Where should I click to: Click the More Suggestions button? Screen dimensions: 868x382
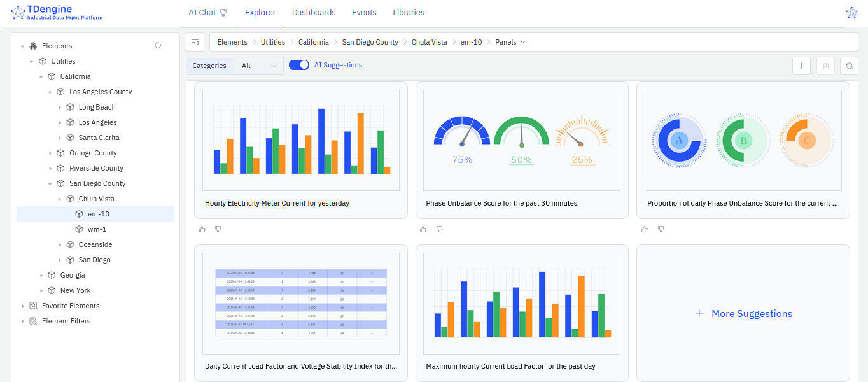point(743,313)
